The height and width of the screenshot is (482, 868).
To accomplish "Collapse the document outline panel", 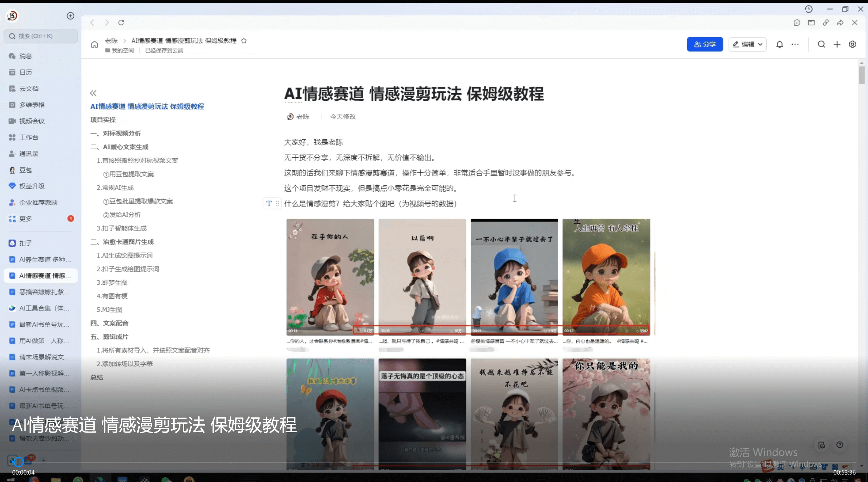I will [93, 93].
